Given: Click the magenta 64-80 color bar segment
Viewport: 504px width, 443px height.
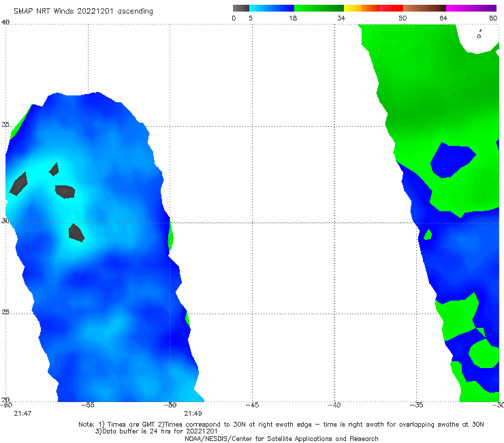Looking at the screenshot, I should [471, 8].
